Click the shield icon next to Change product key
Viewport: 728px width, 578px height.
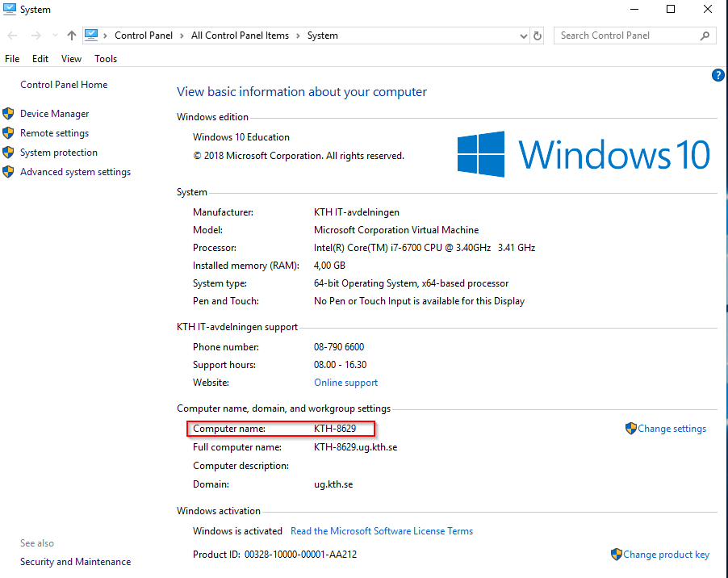pos(617,555)
